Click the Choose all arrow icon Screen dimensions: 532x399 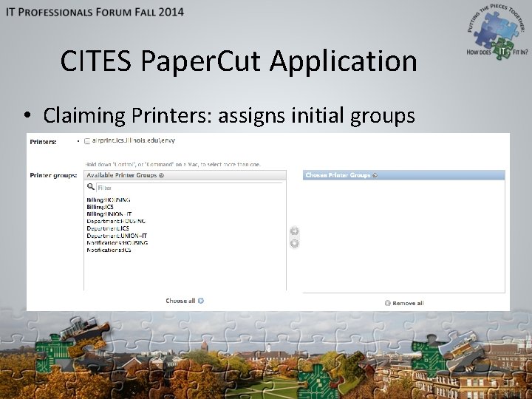[201, 301]
